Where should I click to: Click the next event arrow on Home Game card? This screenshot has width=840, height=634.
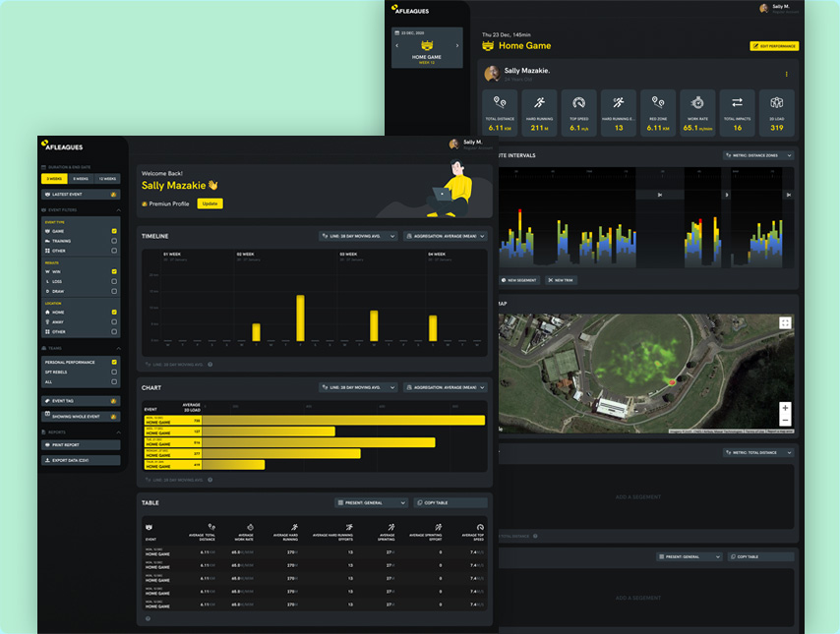tap(456, 45)
